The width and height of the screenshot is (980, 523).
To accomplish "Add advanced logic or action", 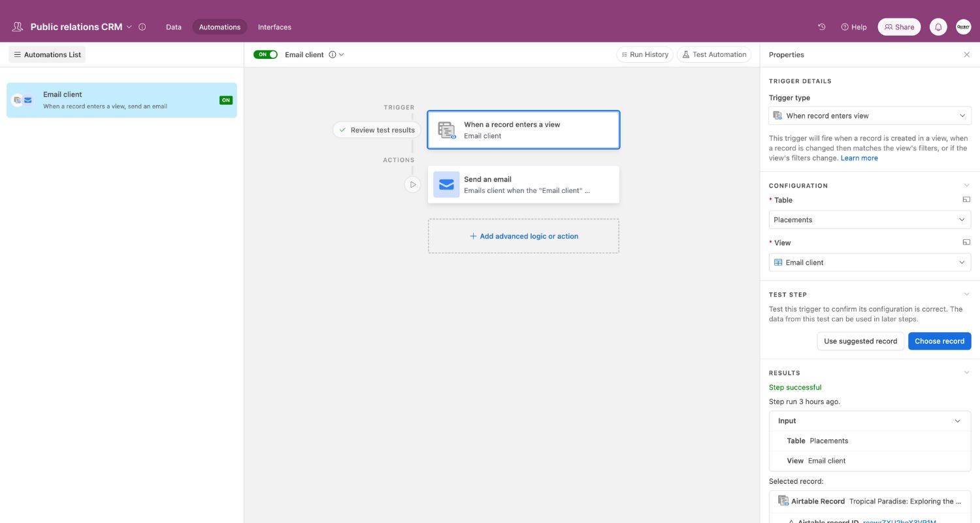I will point(523,236).
